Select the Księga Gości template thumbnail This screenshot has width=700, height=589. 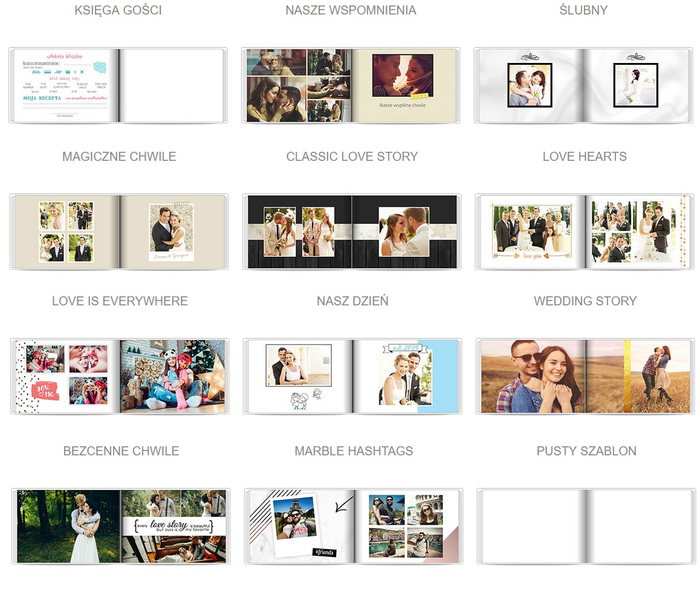[118, 85]
